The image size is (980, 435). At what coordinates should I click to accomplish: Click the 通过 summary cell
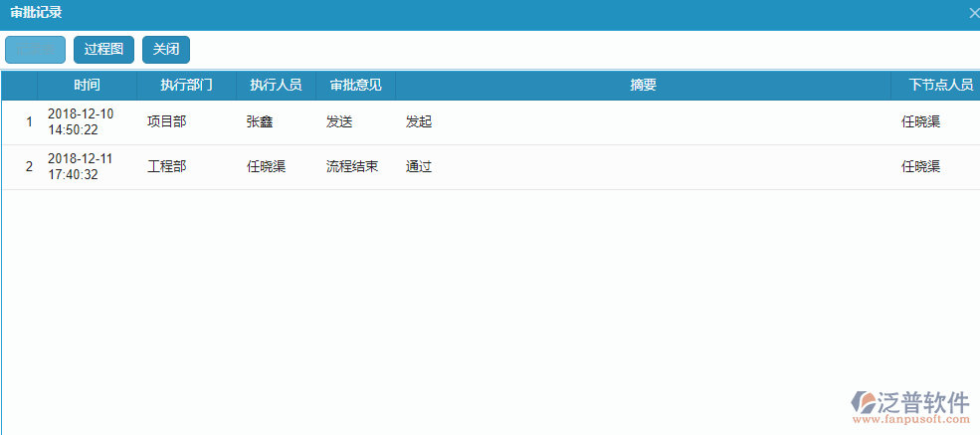(x=419, y=167)
